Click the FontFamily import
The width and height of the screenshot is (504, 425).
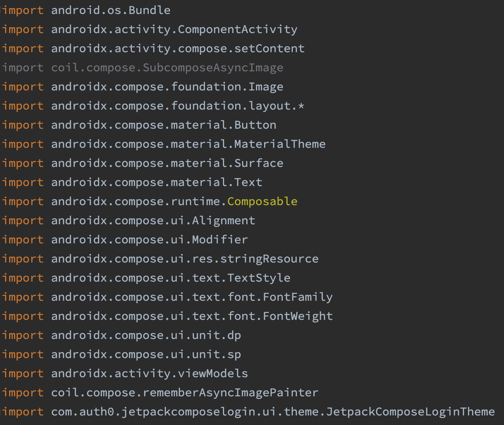(298, 297)
